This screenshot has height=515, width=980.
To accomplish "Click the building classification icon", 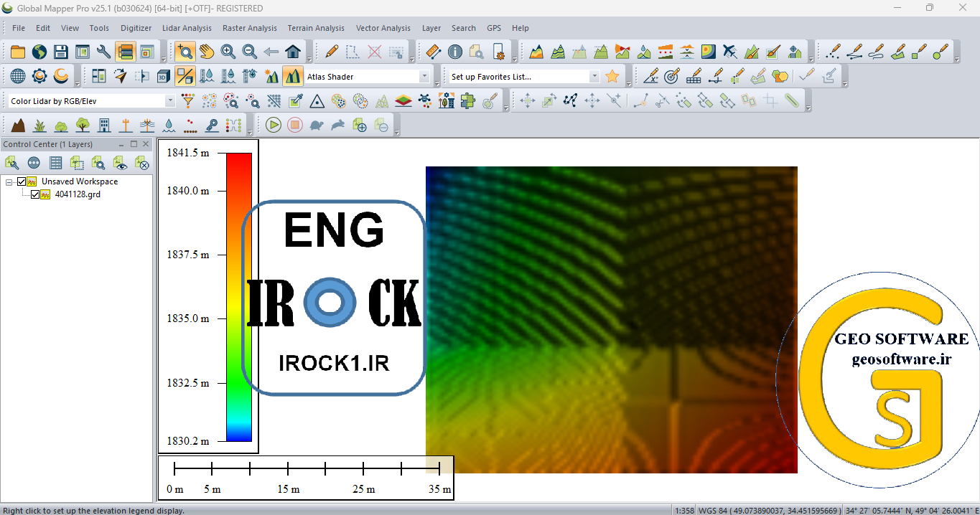I will [104, 125].
